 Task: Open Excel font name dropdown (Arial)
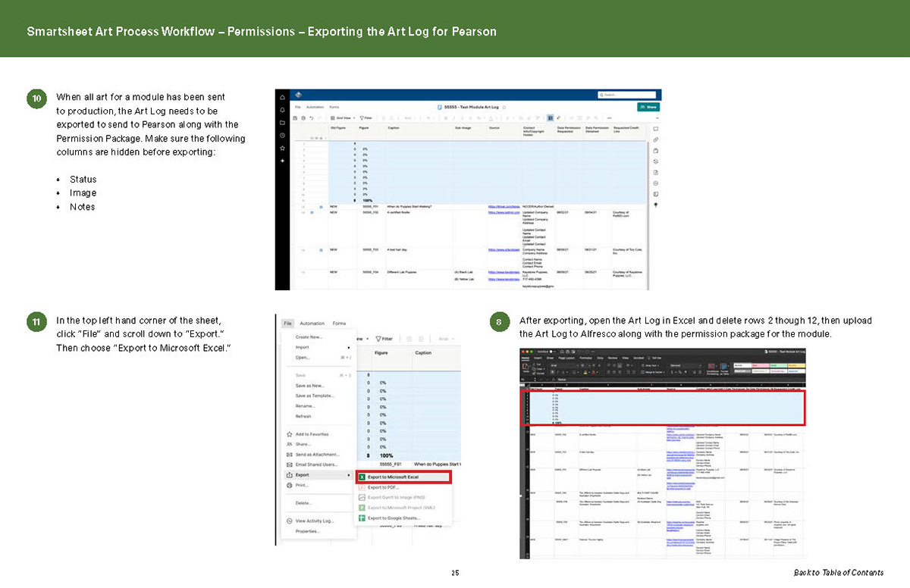(564, 365)
